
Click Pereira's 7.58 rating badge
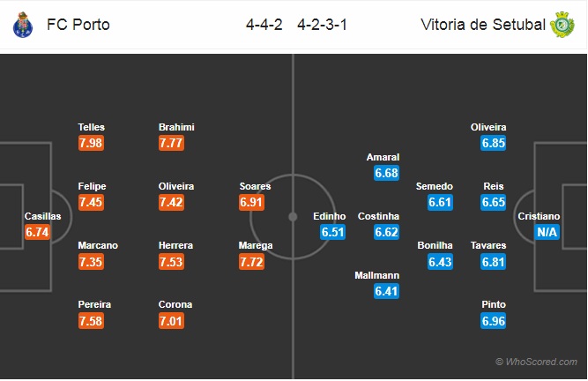(x=91, y=321)
